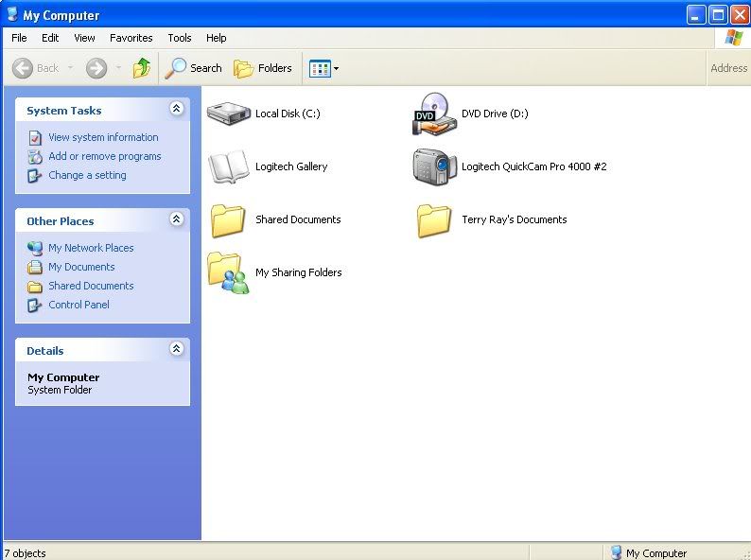
Task: Open Terry Ray's Documents folder icon
Action: (434, 219)
